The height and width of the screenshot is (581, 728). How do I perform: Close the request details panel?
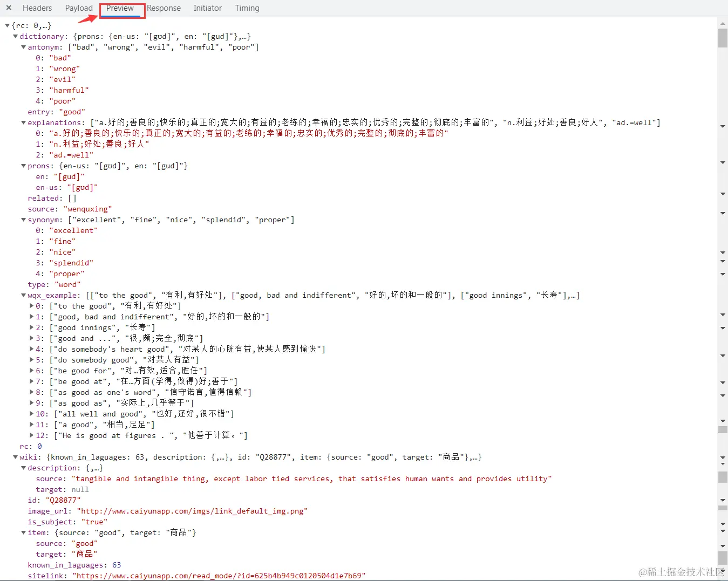click(9, 8)
